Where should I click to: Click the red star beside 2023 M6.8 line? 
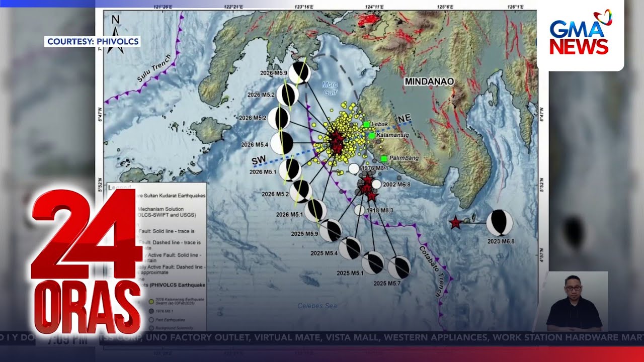455,223
